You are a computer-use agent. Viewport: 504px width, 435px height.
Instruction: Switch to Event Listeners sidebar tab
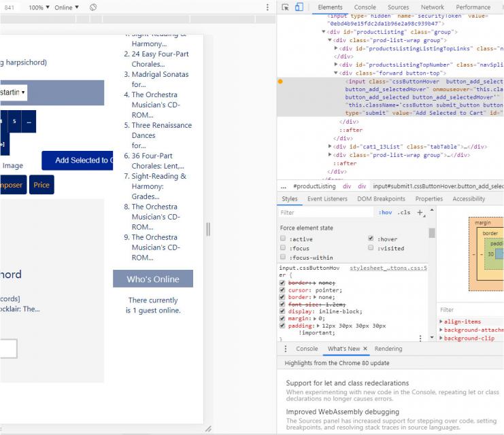click(327, 199)
